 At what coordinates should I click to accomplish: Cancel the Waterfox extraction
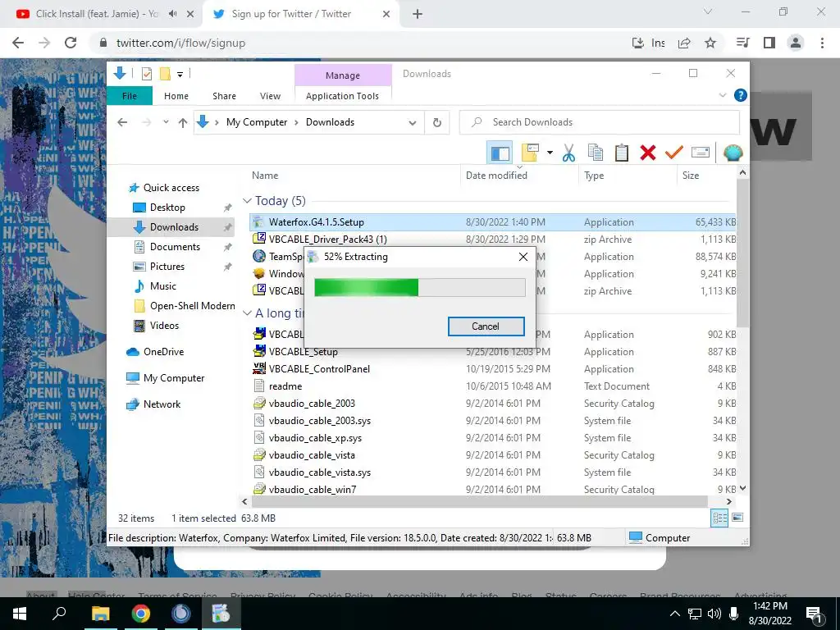coord(486,326)
